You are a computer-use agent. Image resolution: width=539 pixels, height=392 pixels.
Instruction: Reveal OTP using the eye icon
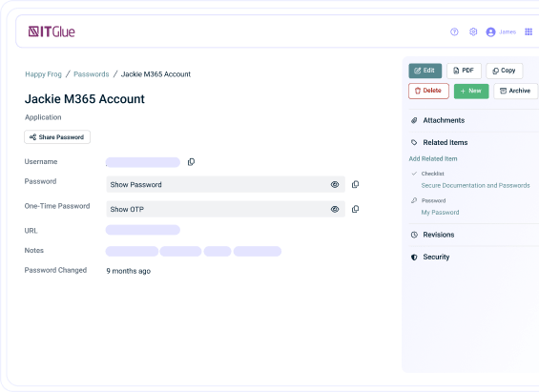pyautogui.click(x=335, y=209)
